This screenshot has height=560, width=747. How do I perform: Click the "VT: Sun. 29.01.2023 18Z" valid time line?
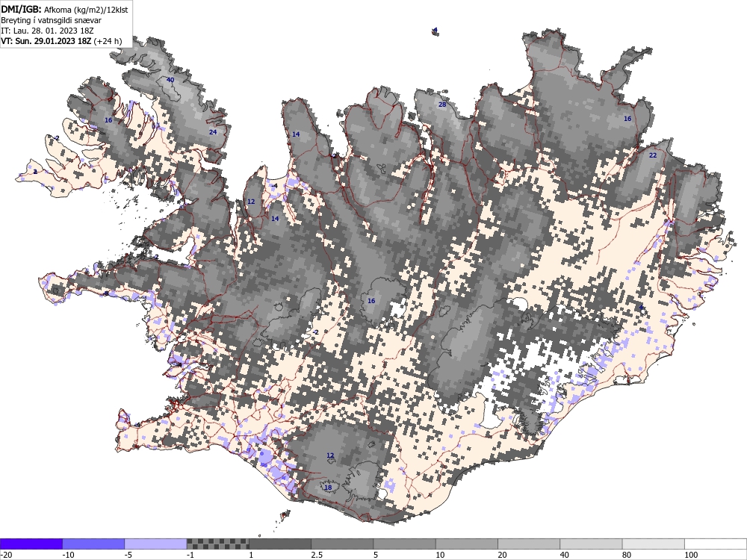pos(46,41)
